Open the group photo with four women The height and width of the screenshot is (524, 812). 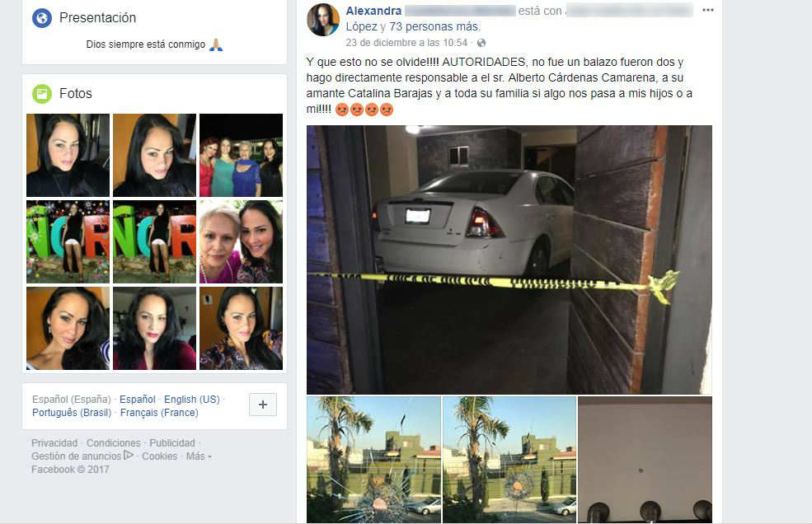(242, 156)
